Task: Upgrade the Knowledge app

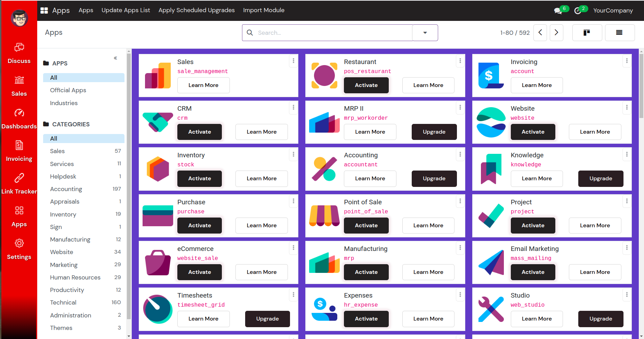Action: click(601, 179)
